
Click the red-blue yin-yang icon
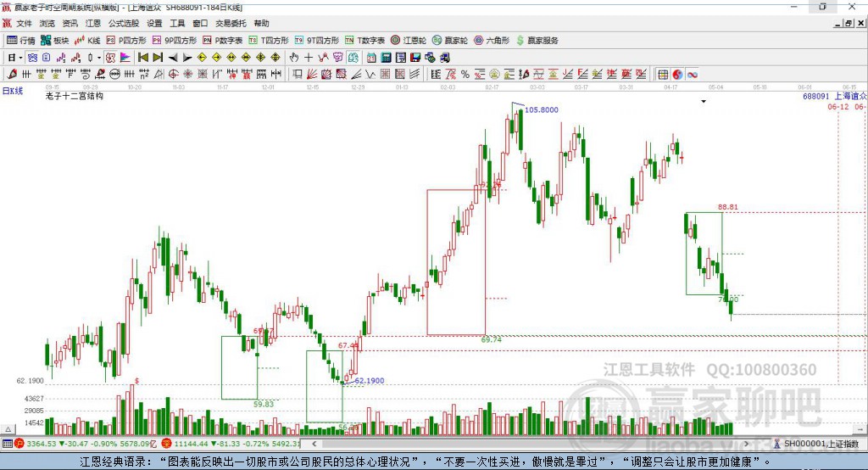coord(677,75)
